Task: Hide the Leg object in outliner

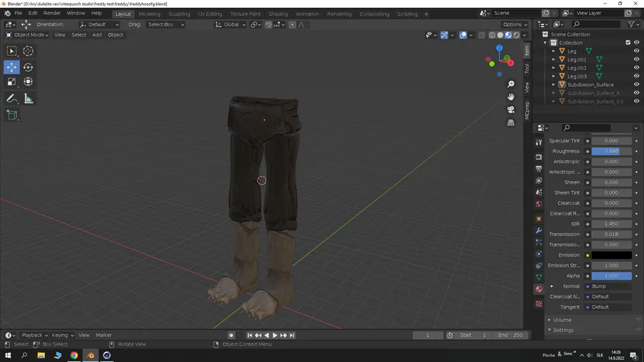Action: (637, 51)
